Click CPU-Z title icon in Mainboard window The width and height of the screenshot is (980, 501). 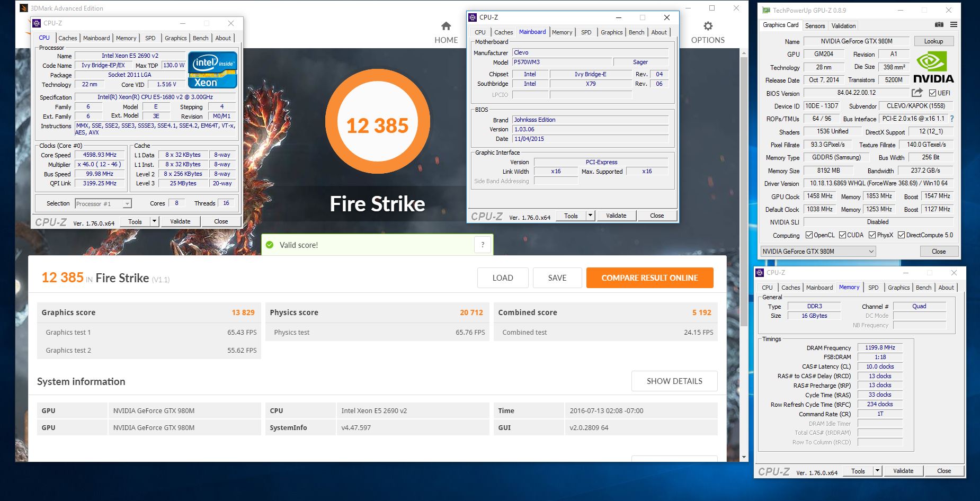473,17
